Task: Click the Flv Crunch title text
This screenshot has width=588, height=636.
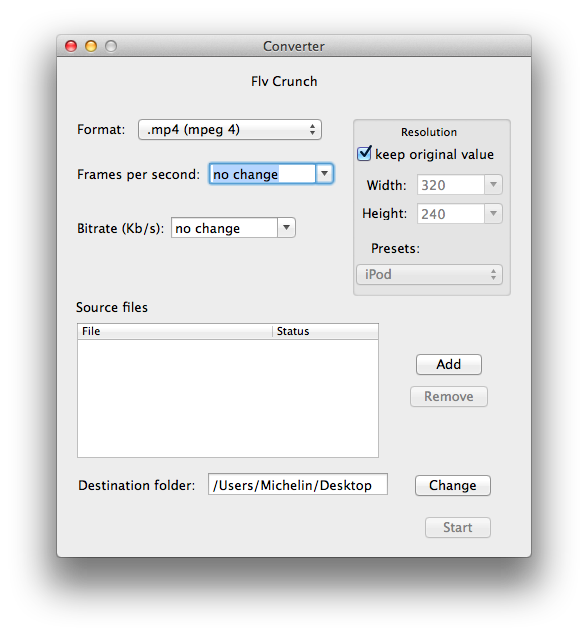Action: point(284,82)
